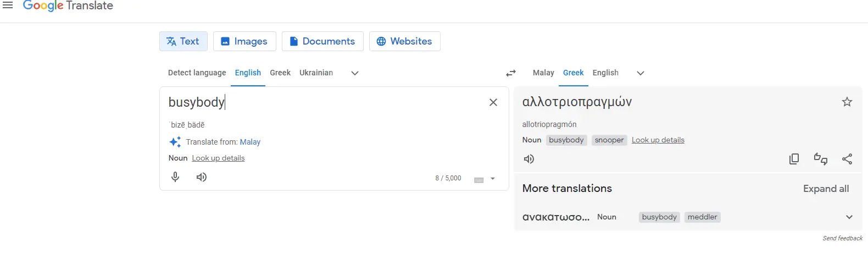Clear the source text
Screen dimensions: 868x264
(493, 102)
